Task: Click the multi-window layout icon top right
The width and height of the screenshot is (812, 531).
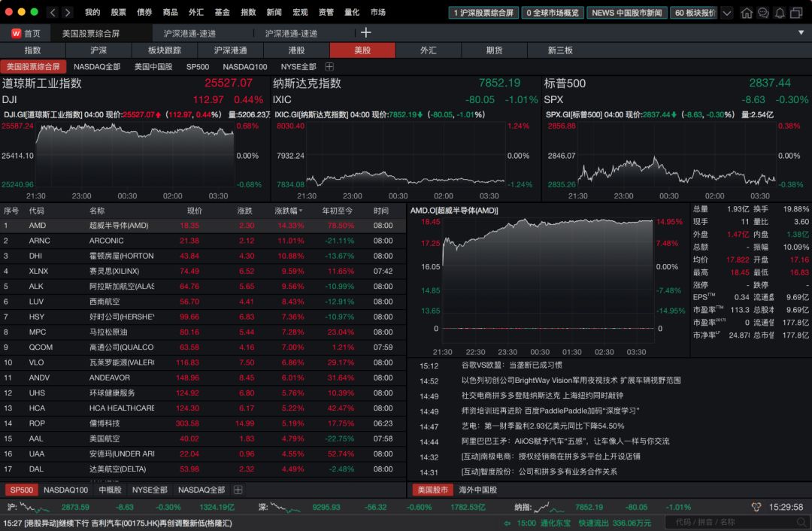Action: click(796, 13)
